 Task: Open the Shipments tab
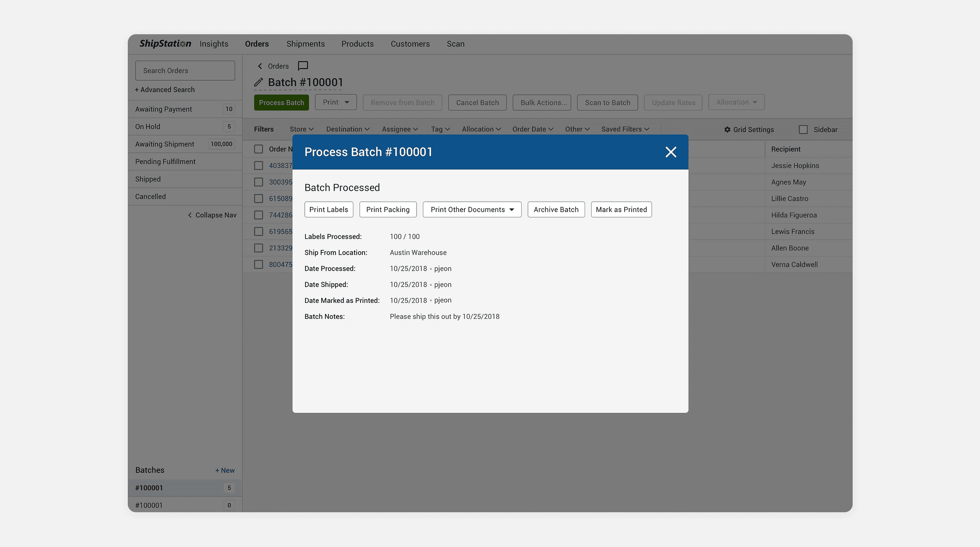coord(306,44)
